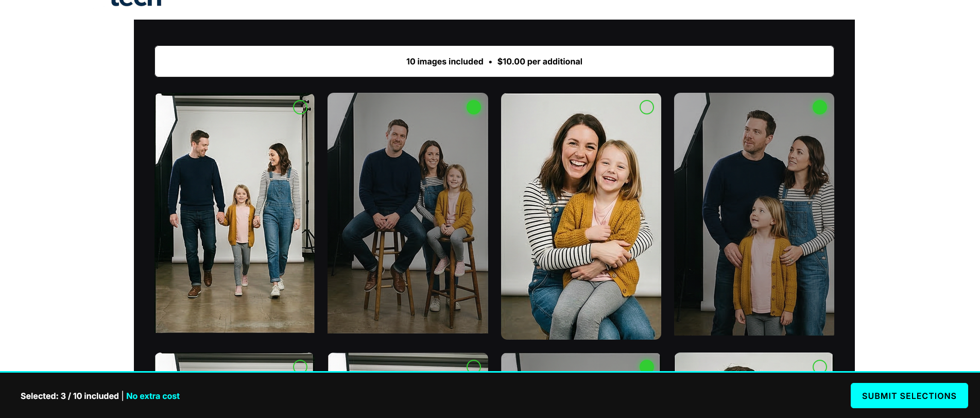
Task: Select the last photo in second row
Action: click(x=819, y=365)
